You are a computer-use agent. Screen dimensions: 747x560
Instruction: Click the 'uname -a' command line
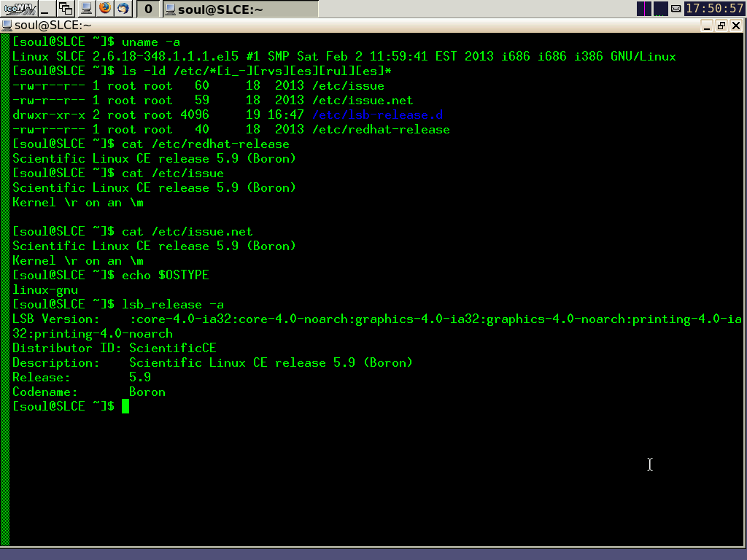(x=96, y=42)
